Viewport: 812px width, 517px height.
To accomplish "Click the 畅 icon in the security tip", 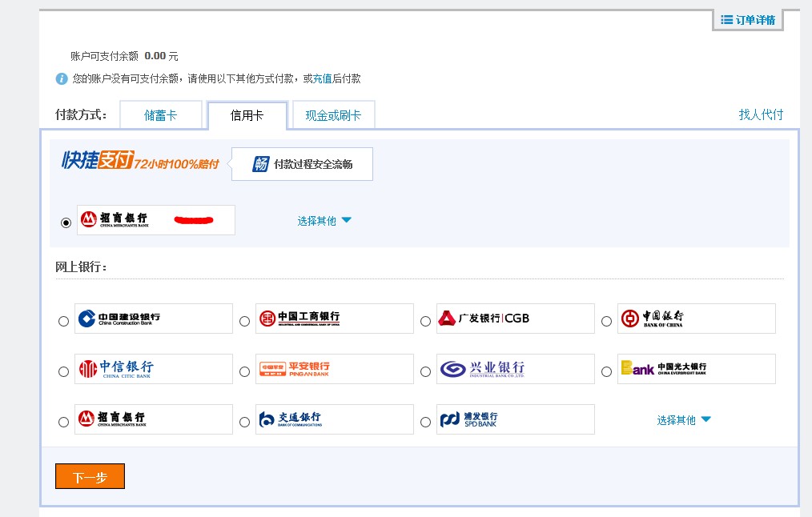I will [x=260, y=164].
